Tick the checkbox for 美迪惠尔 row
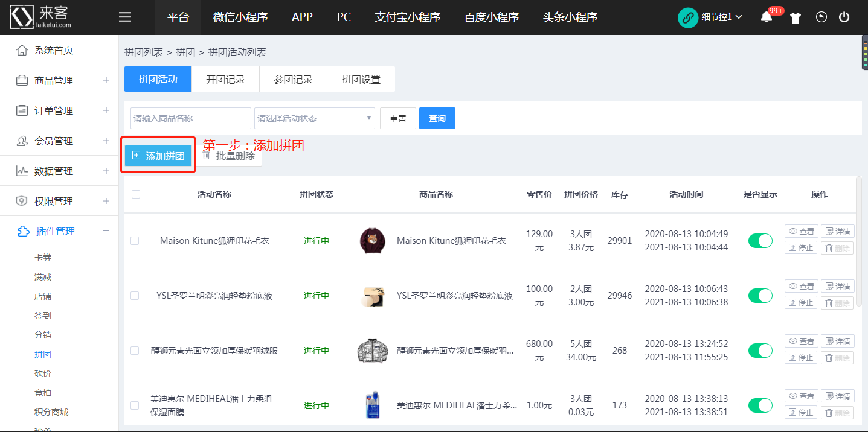Screen dimensions: 868x432 pyautogui.click(x=135, y=405)
